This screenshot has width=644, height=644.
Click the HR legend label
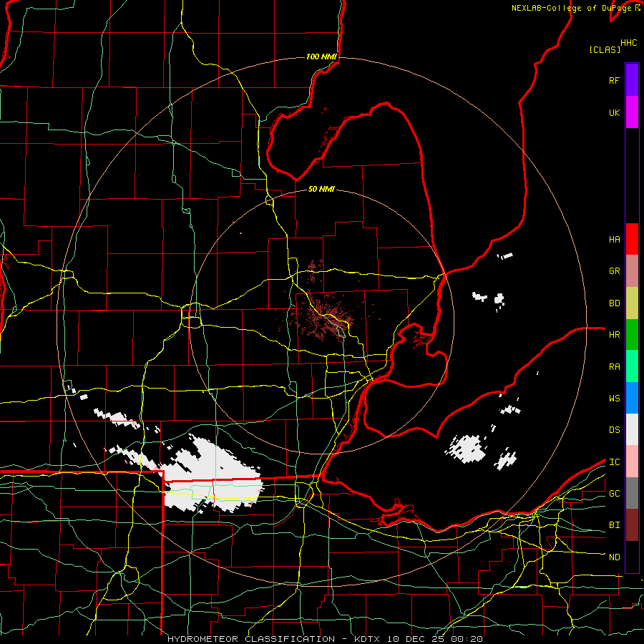(614, 335)
